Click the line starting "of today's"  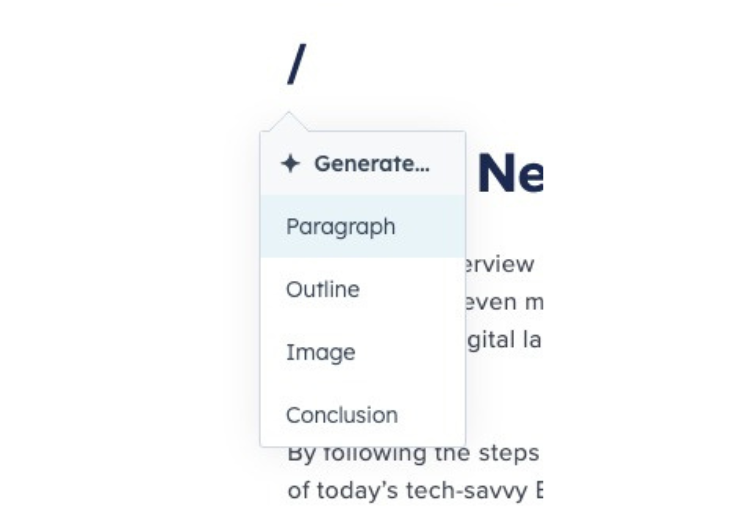coord(414,491)
